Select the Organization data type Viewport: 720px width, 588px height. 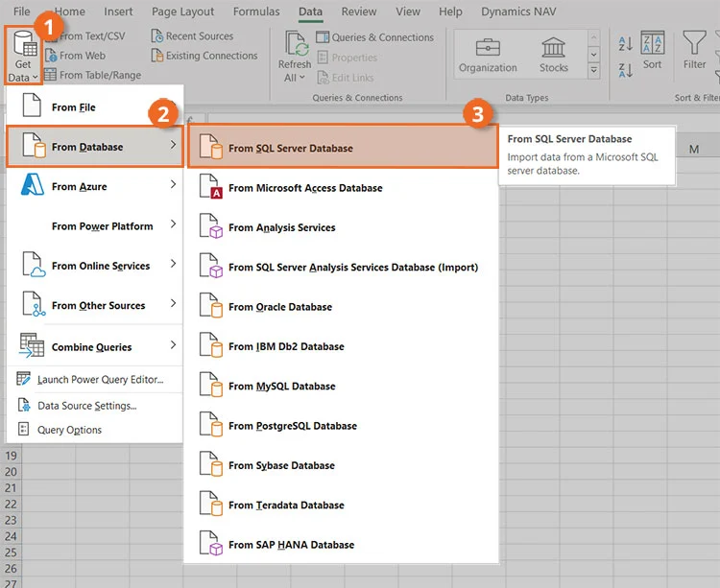(488, 56)
